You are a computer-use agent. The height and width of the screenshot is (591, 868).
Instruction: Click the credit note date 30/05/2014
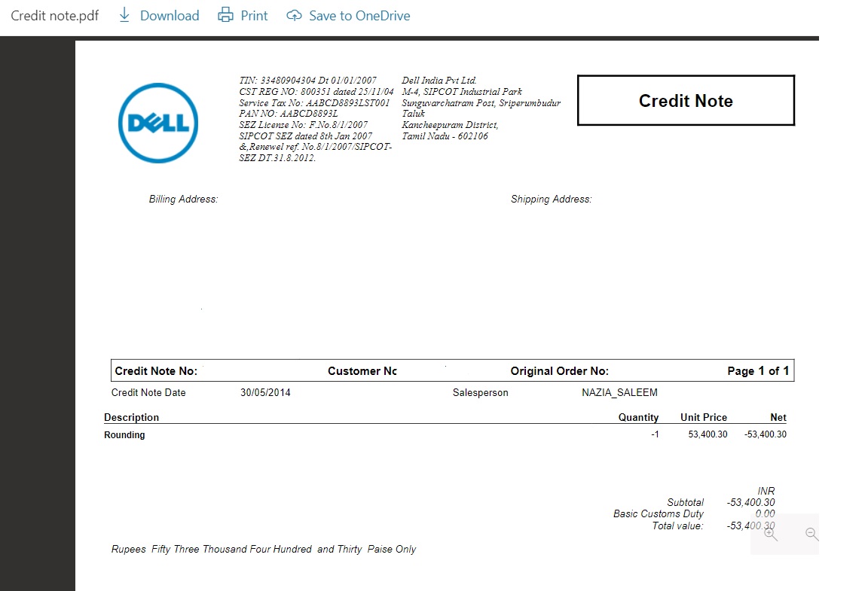pos(265,393)
